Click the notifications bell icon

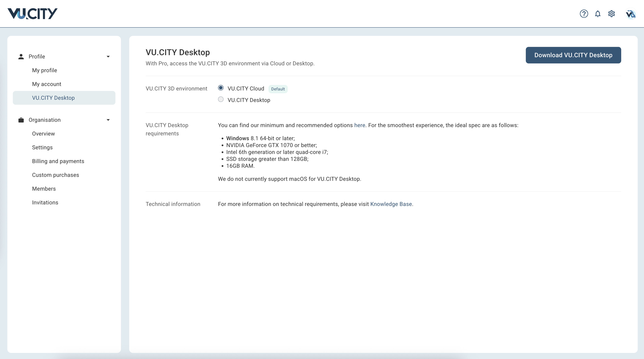598,14
